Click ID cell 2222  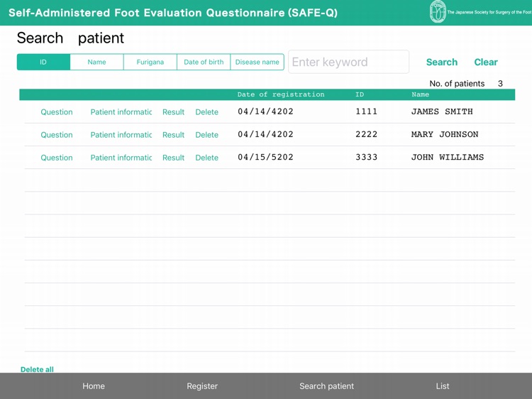[367, 134]
